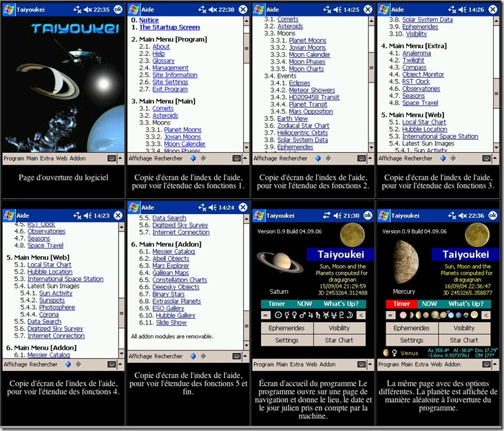Click the Star Chart button in the 22:36 Taiyoukei window
Viewport: 504px width, 431px height.
click(x=464, y=340)
